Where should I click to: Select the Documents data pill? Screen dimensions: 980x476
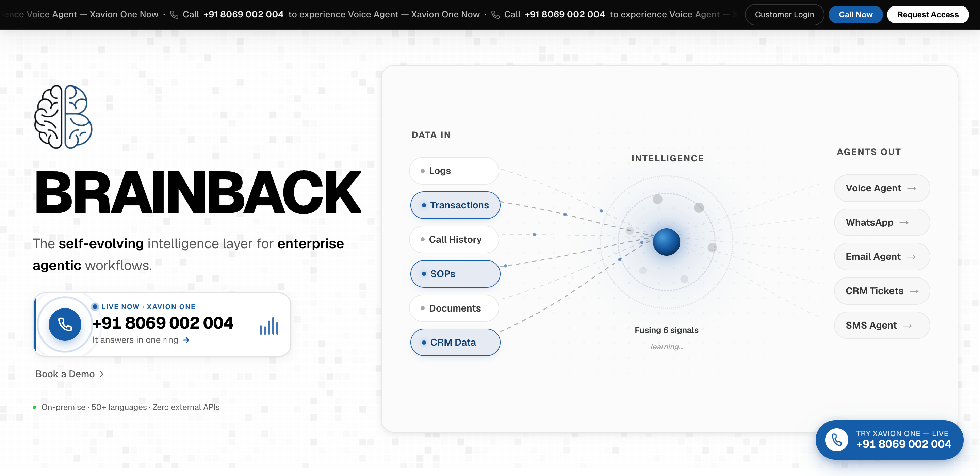454,308
